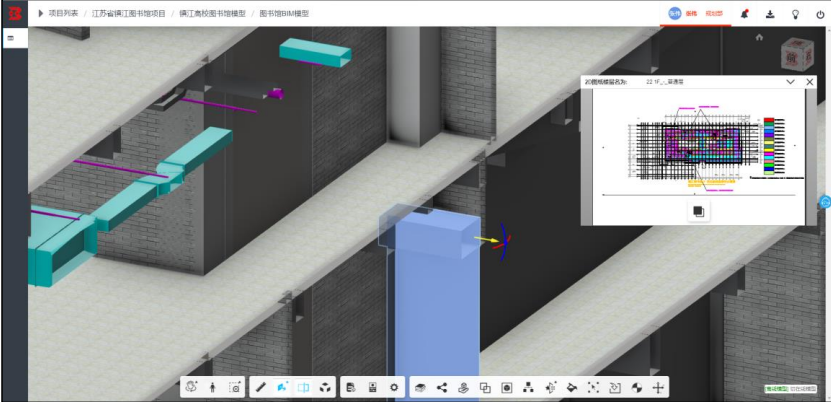The width and height of the screenshot is (831, 402).
Task: Click the half-shaded circle render mode icon
Action: pyautogui.click(x=636, y=388)
